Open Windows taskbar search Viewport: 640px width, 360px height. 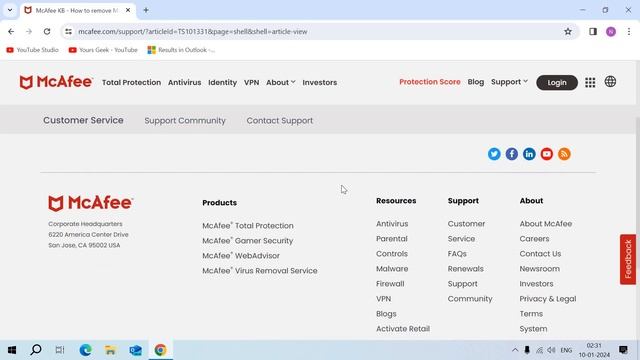pos(36,350)
